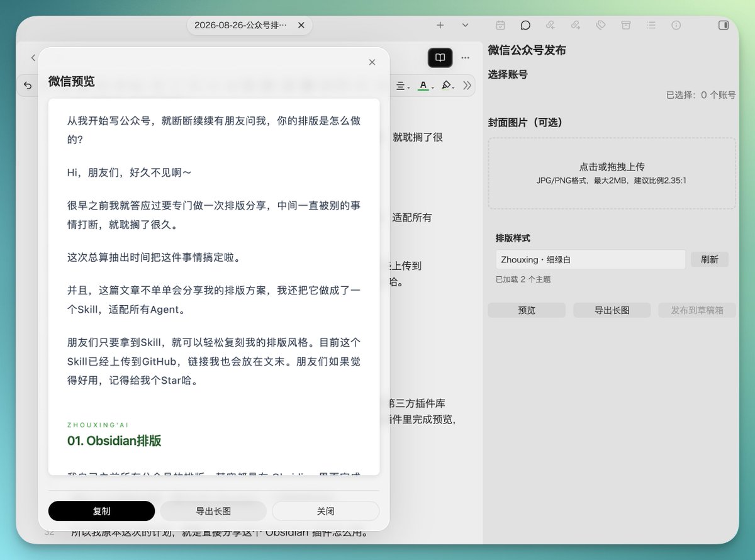The height and width of the screenshot is (560, 755).
Task: Click the 已加载 2 个主题 text
Action: 523,279
